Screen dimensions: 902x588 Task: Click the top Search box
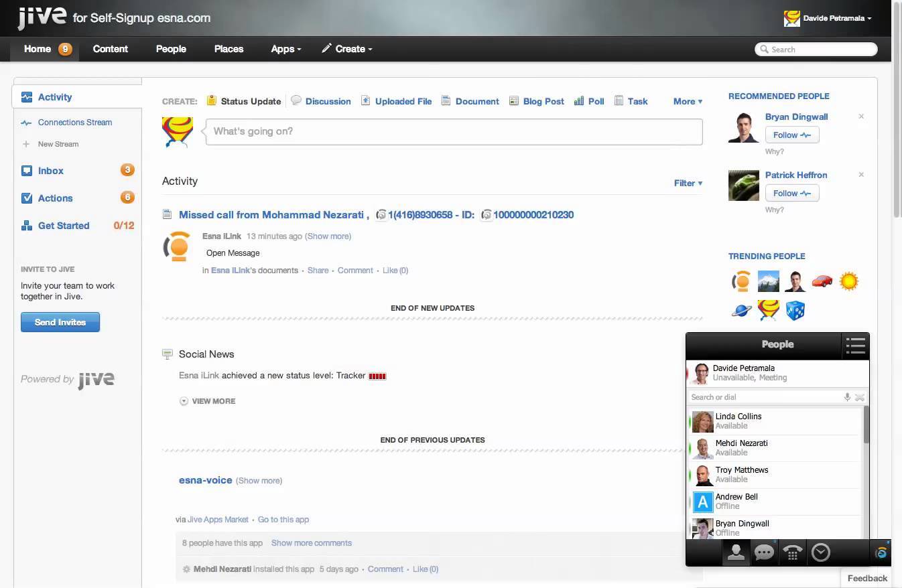pos(816,49)
